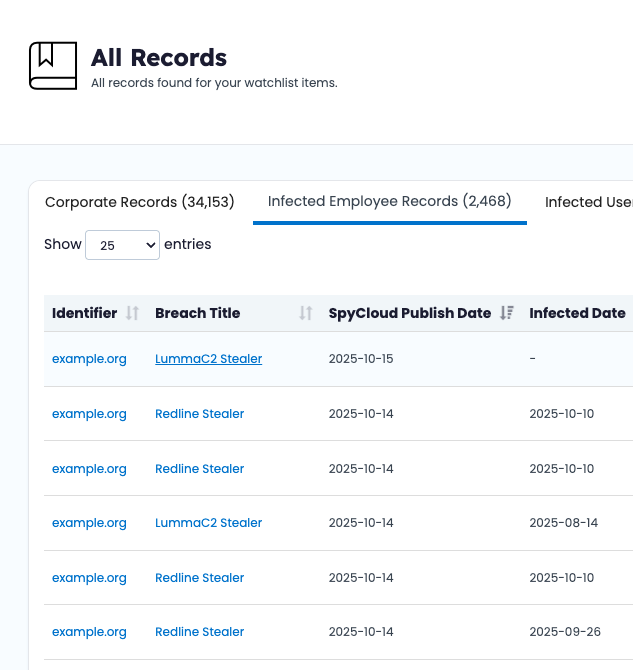
Task: Click example.org in the 2025-08-14 infected row
Action: [89, 523]
